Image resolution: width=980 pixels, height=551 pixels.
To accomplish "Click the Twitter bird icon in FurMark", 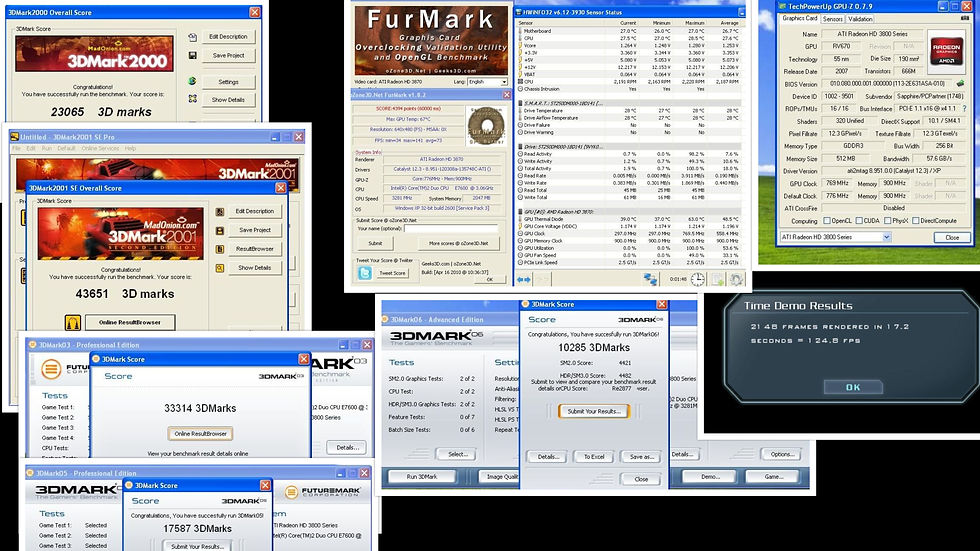I will coord(364,273).
